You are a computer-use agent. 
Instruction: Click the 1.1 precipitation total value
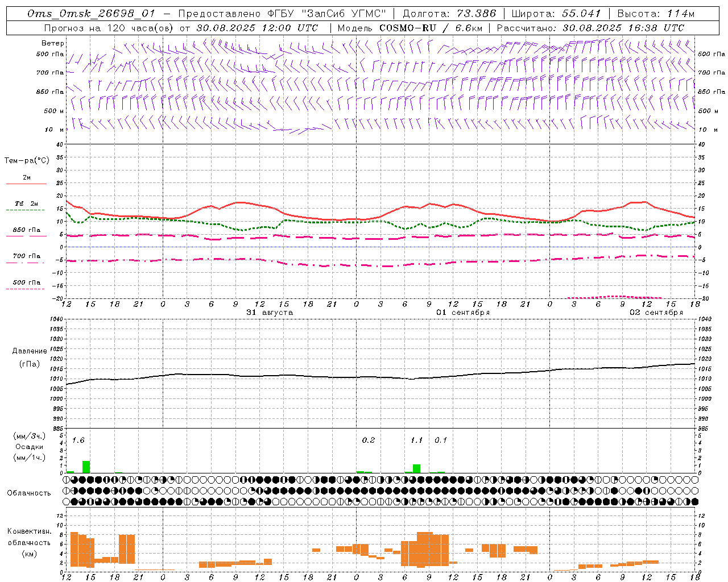tap(417, 440)
